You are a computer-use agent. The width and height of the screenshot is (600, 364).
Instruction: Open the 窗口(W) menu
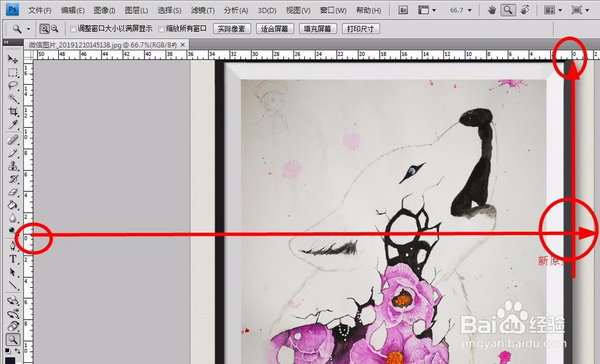pos(333,10)
